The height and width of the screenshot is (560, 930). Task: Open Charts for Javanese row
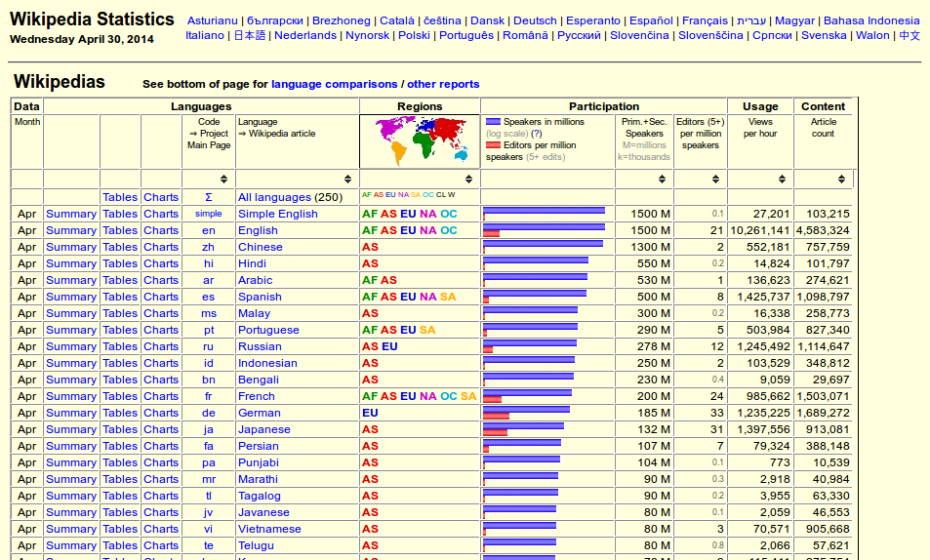click(x=161, y=512)
